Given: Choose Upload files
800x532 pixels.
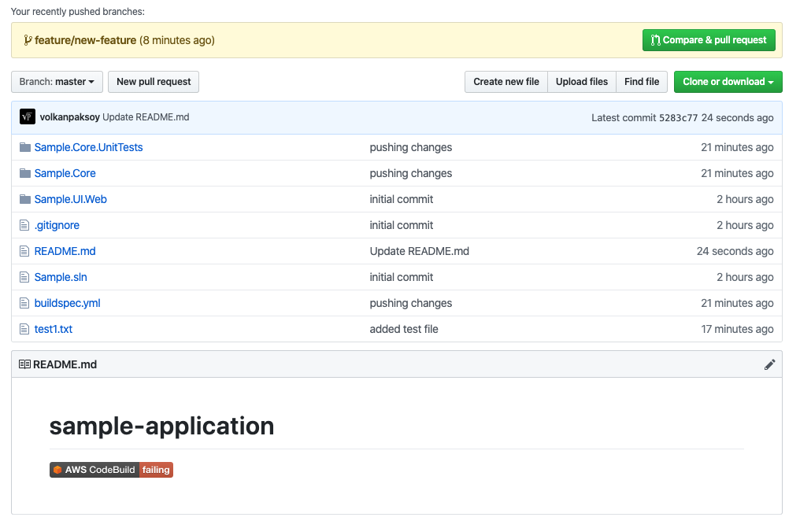Looking at the screenshot, I should tap(581, 82).
